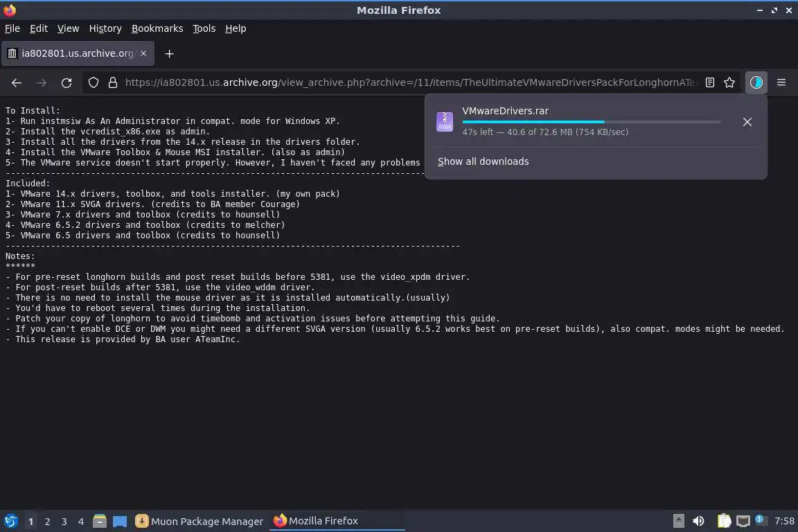Image resolution: width=798 pixels, height=532 pixels.
Task: Click Mozilla Firefox taskbar button
Action: (x=337, y=521)
